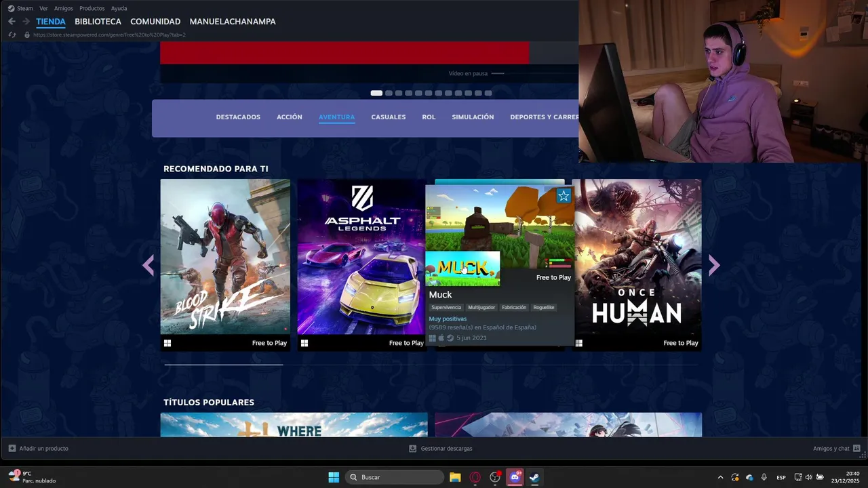The height and width of the screenshot is (488, 868).
Task: Add Muck to wishlist via star icon
Action: click(564, 196)
